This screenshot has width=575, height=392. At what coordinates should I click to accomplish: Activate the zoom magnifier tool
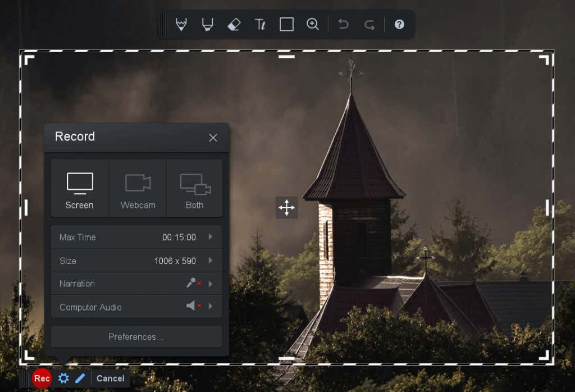(312, 24)
